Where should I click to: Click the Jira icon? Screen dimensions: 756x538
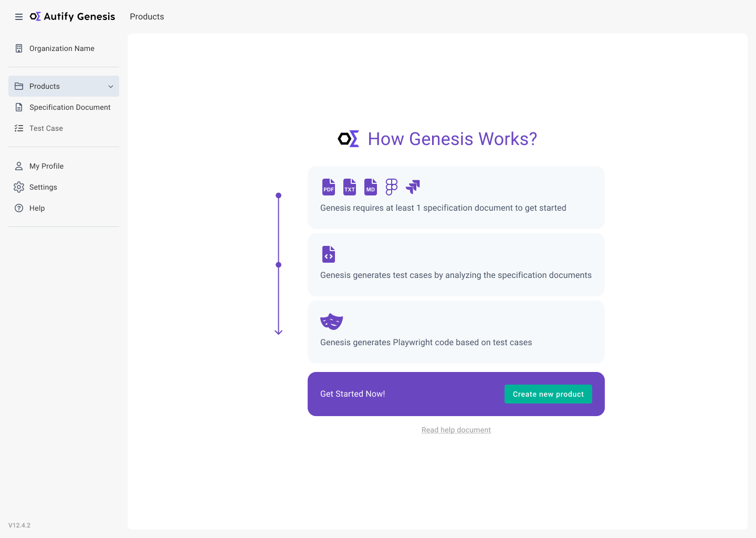point(413,187)
